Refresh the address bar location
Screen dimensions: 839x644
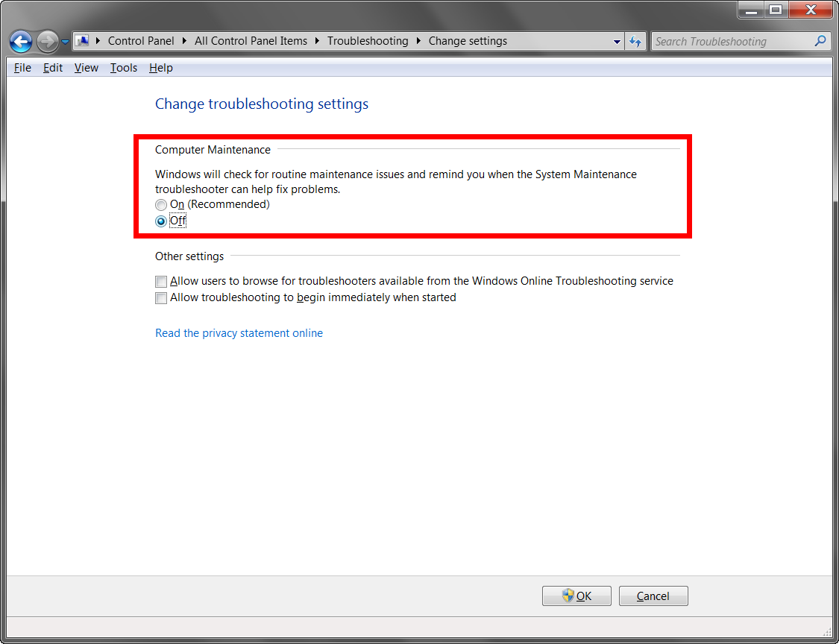click(x=635, y=41)
